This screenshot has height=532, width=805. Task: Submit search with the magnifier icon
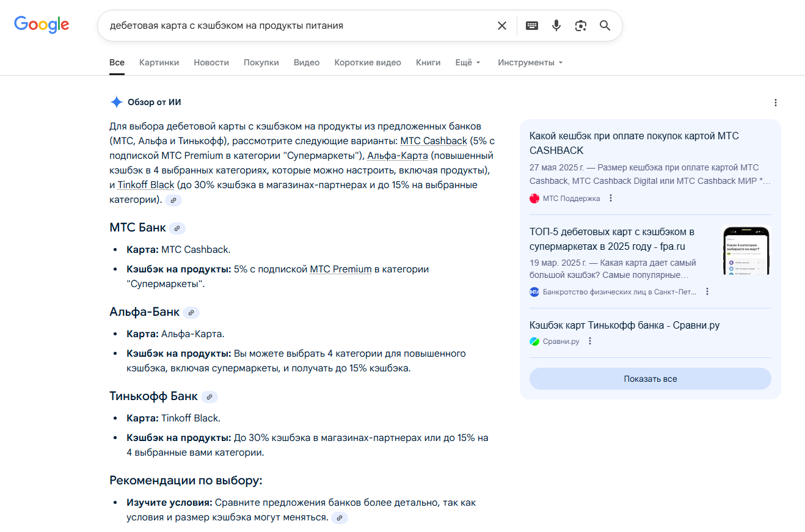click(x=605, y=26)
